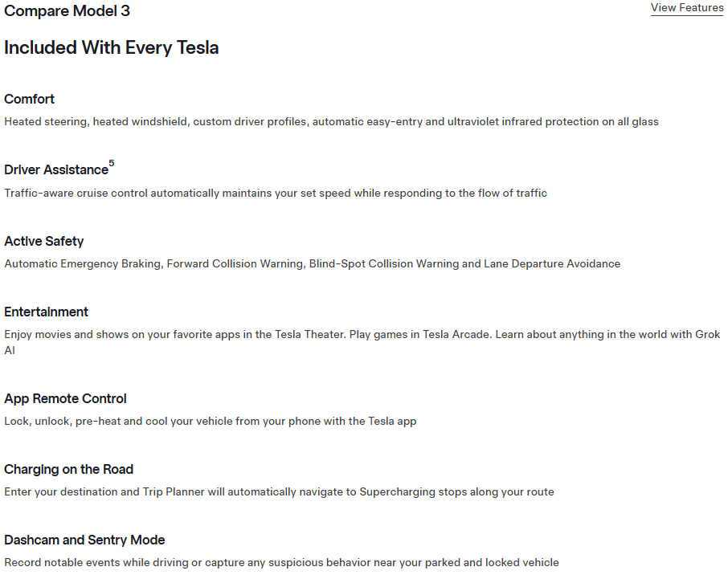The width and height of the screenshot is (728, 583).
Task: Select the Active Safety heading
Action: (x=44, y=242)
